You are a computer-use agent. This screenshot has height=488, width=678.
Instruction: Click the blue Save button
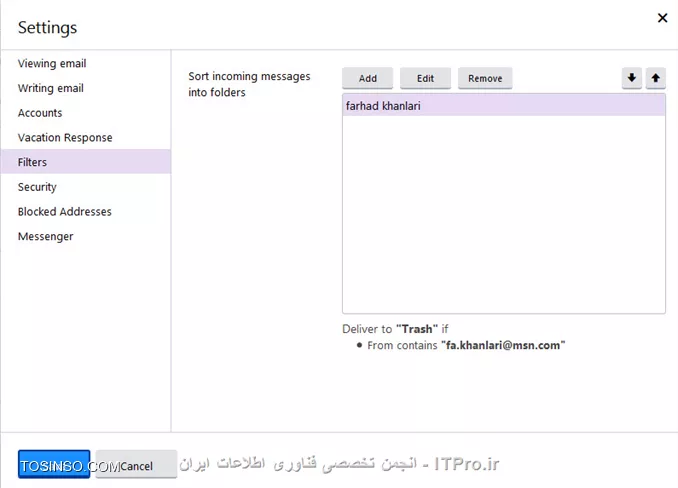54,464
